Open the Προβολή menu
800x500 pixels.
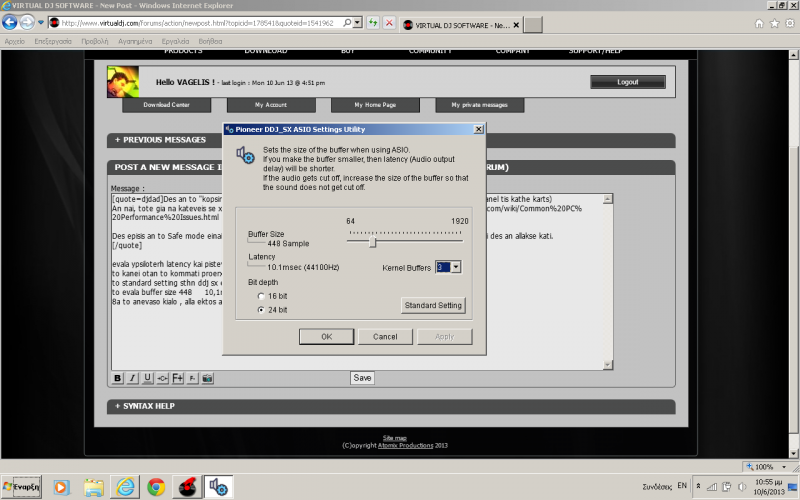[x=95, y=41]
